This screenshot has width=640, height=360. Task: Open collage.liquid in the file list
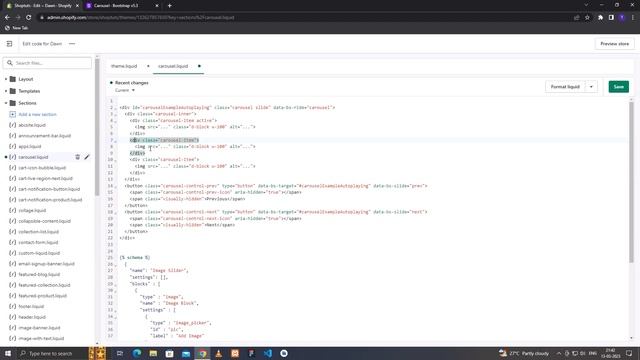[x=32, y=211]
